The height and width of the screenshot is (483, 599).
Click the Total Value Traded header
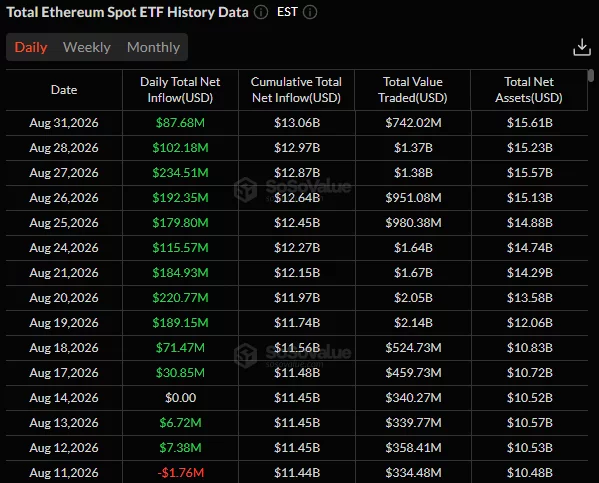pyautogui.click(x=413, y=90)
